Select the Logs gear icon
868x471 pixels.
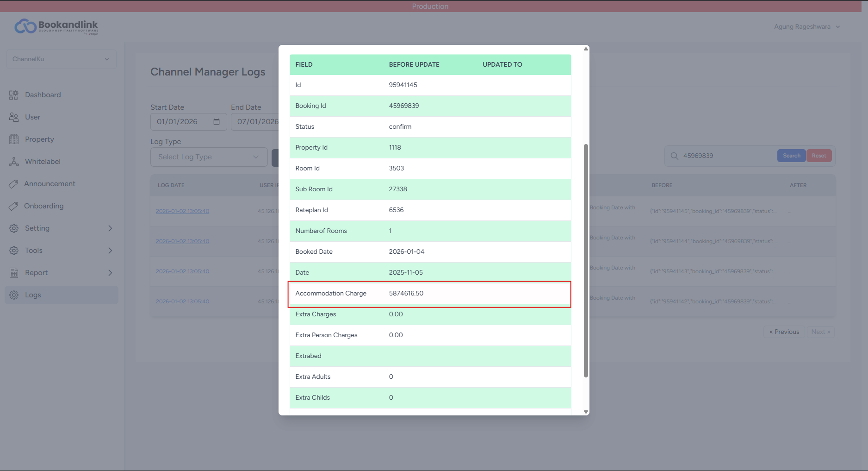[14, 295]
